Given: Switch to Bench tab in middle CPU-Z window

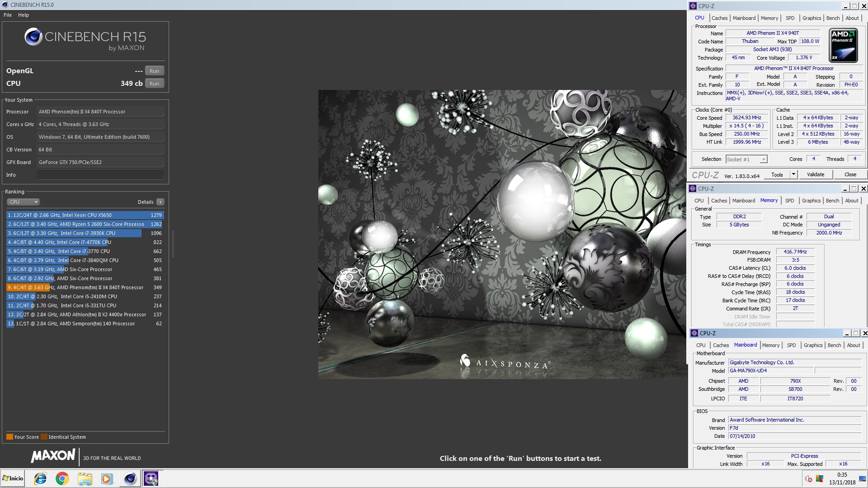Looking at the screenshot, I should (x=832, y=201).
